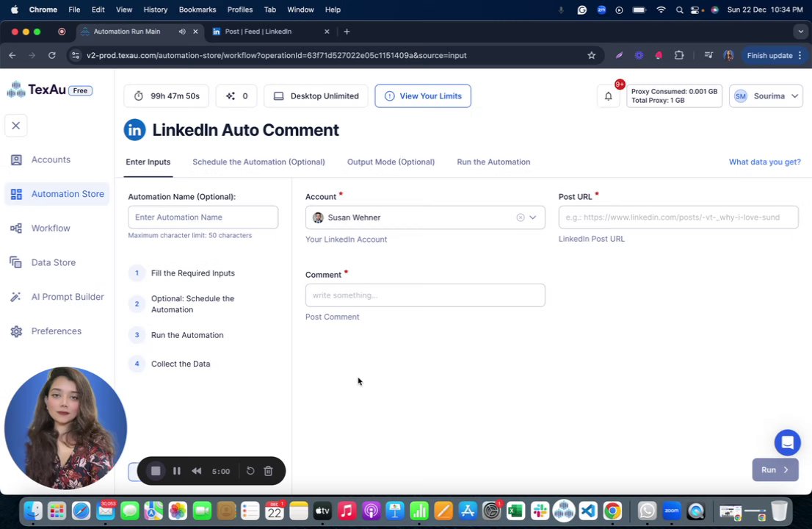Viewport: 812px width, 529px height.
Task: Open Spotlight search in the menu bar
Action: 679,10
